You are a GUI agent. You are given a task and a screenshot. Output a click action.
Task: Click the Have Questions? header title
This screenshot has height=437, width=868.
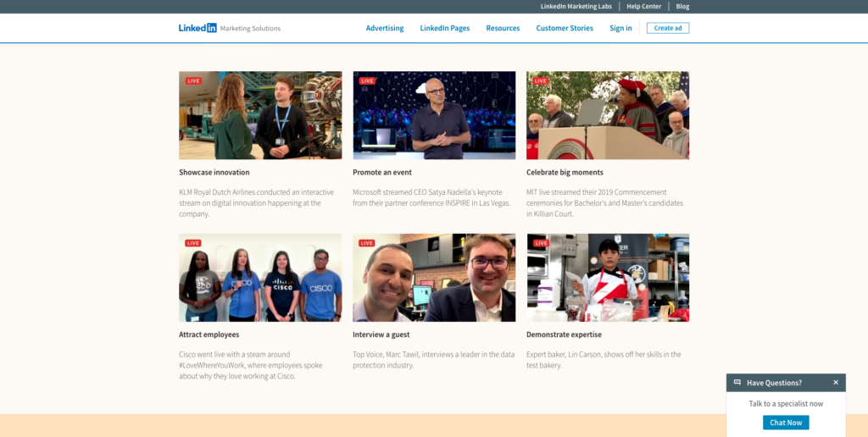(x=775, y=383)
